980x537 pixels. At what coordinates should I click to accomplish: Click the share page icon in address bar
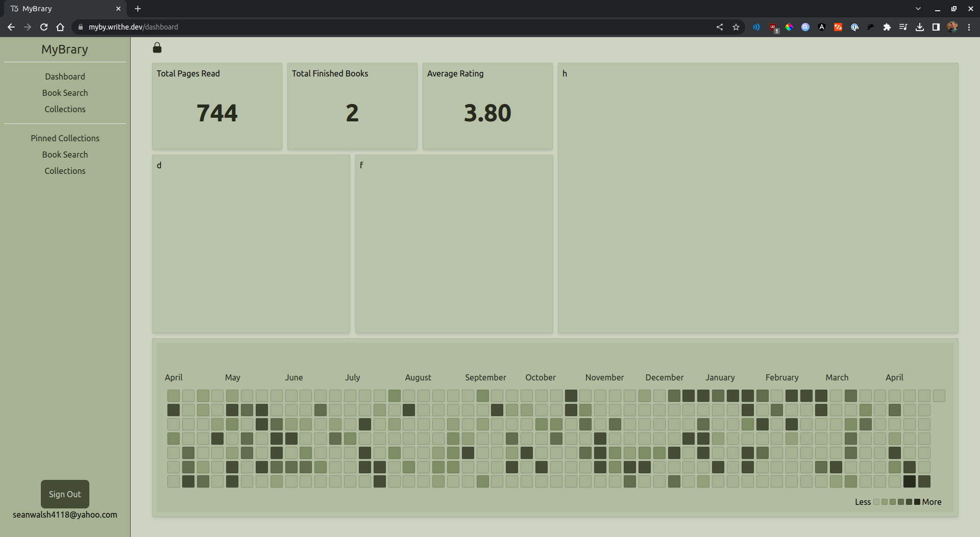pos(720,27)
